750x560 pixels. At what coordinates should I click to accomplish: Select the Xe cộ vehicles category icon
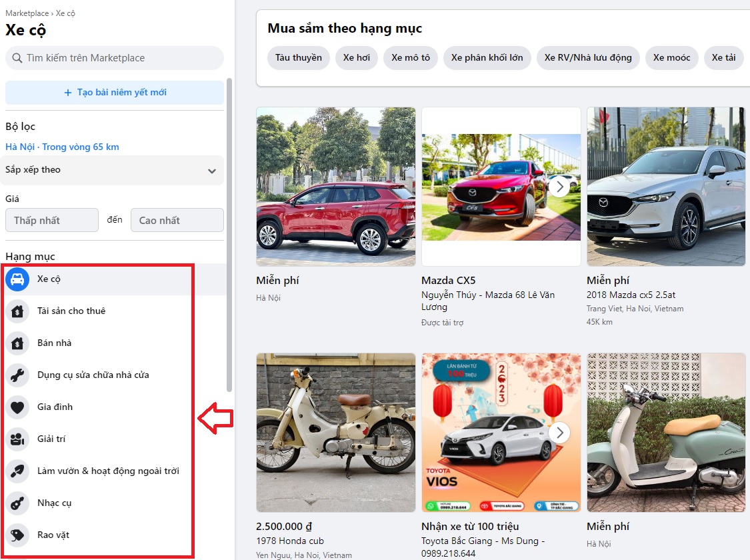[x=18, y=279]
